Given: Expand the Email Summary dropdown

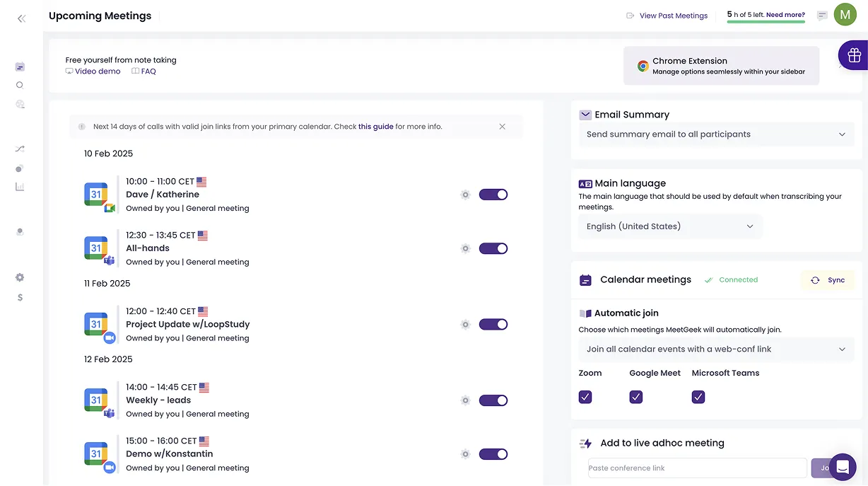Looking at the screenshot, I should [x=715, y=134].
